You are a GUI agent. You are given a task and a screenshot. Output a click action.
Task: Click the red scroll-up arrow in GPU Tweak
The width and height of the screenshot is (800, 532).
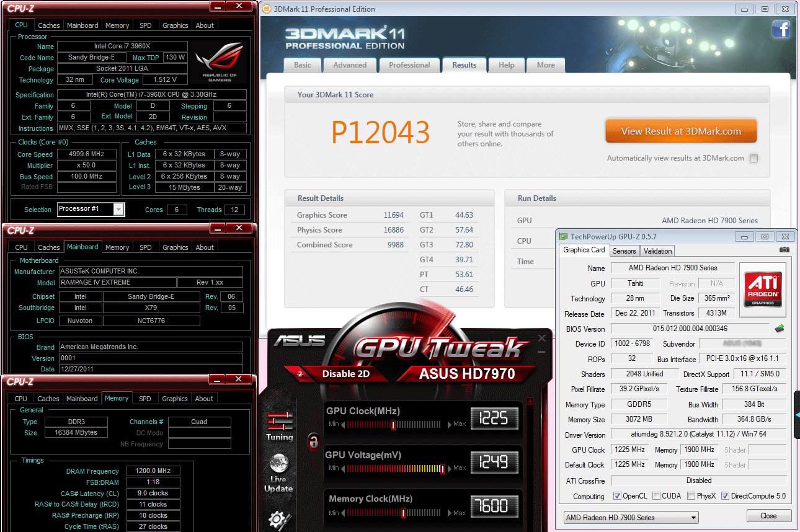click(x=530, y=401)
